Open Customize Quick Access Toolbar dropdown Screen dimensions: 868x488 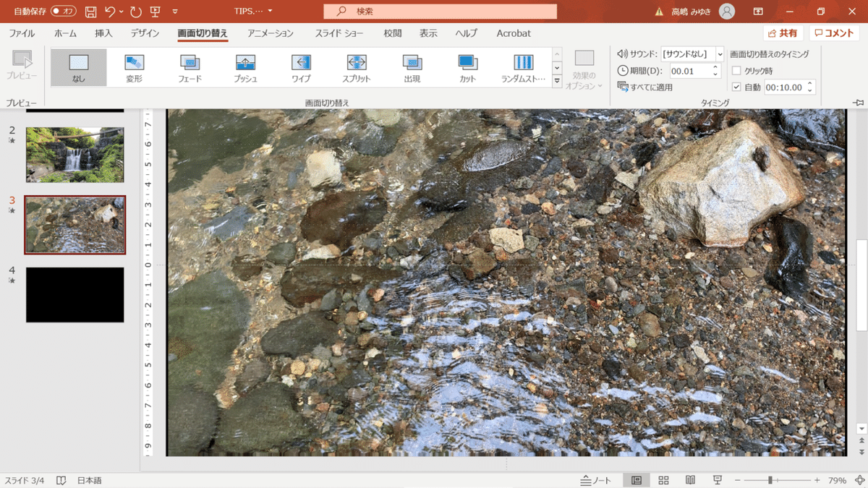click(x=175, y=12)
